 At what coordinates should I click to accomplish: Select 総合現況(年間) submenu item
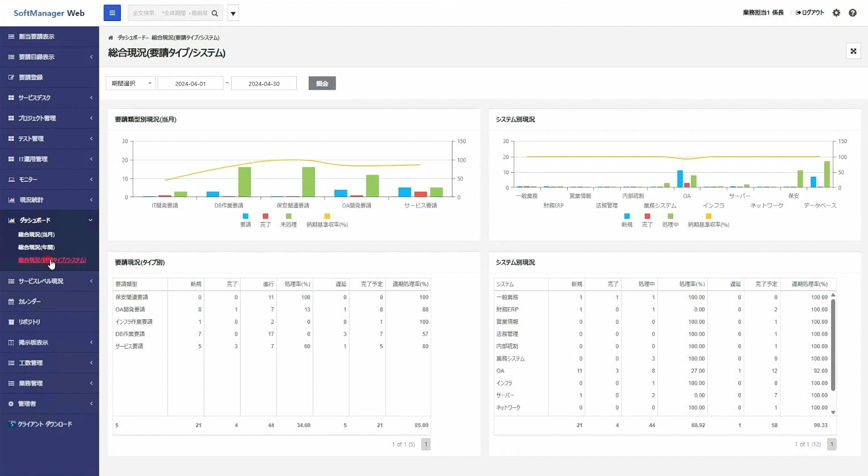36,248
